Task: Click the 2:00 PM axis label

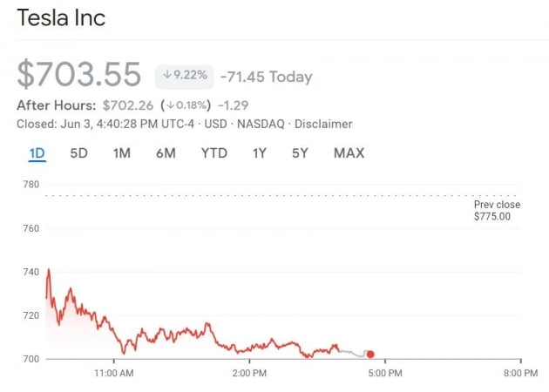Action: (249, 374)
